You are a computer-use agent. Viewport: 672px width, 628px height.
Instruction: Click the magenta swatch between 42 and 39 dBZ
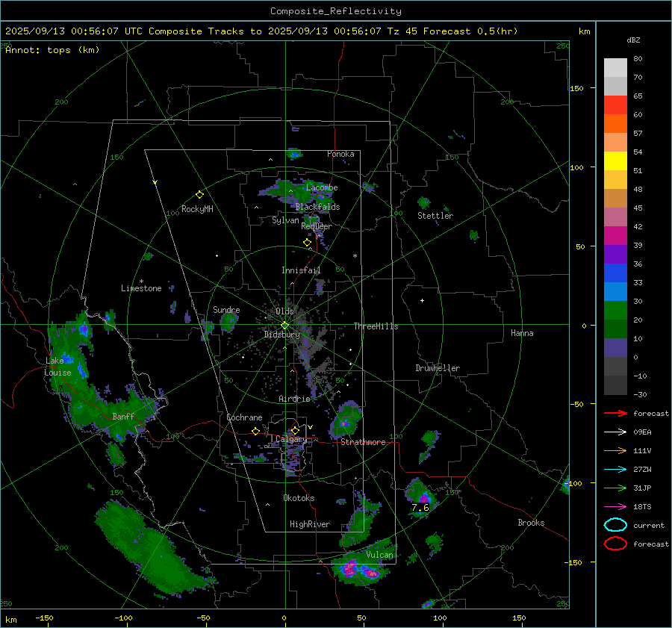point(615,236)
